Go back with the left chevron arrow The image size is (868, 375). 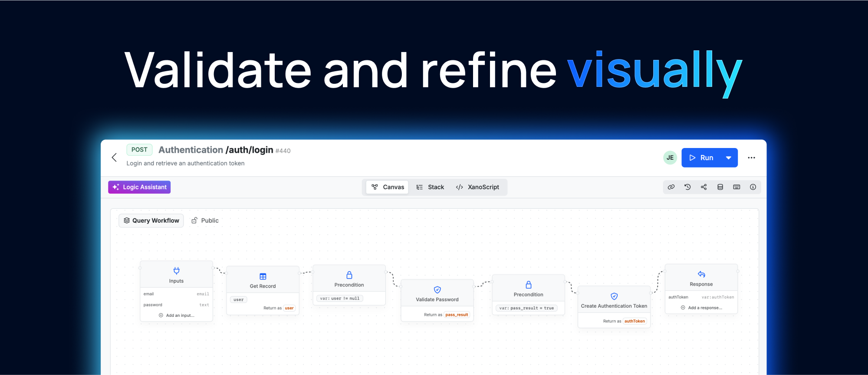click(114, 158)
